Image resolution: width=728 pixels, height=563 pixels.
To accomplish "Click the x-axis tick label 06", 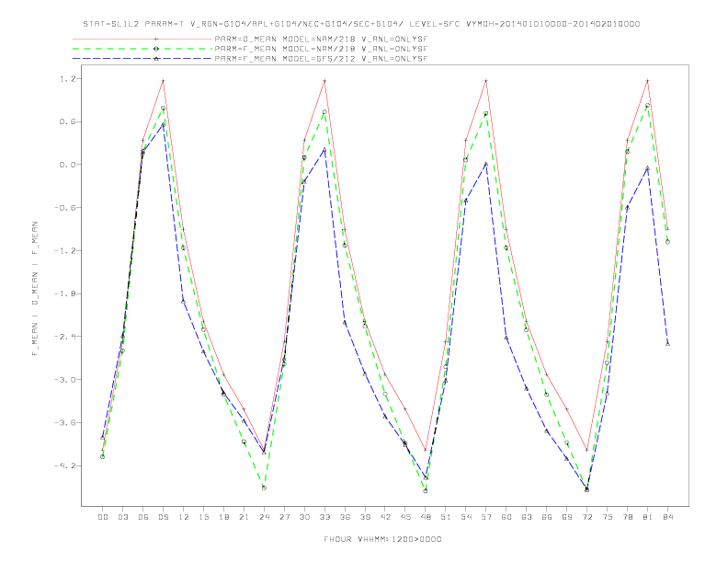I will [143, 517].
